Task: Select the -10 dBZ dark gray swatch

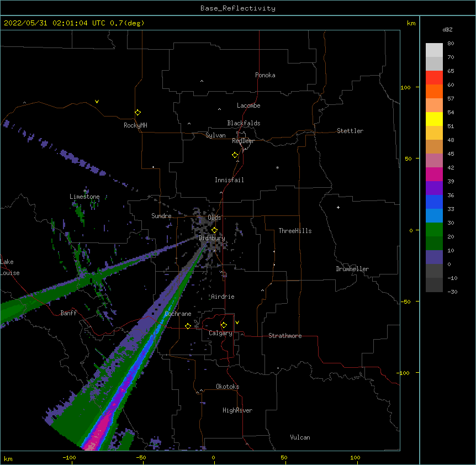Action: (434, 285)
